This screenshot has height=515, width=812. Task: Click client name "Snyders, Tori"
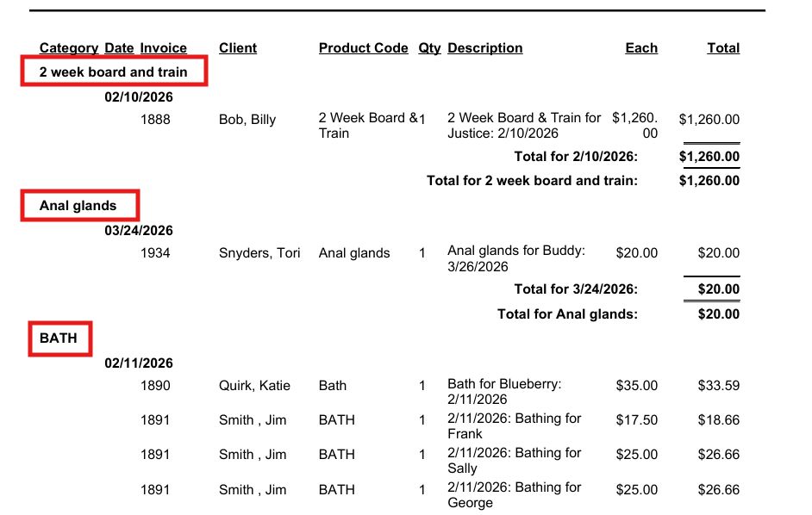(259, 253)
